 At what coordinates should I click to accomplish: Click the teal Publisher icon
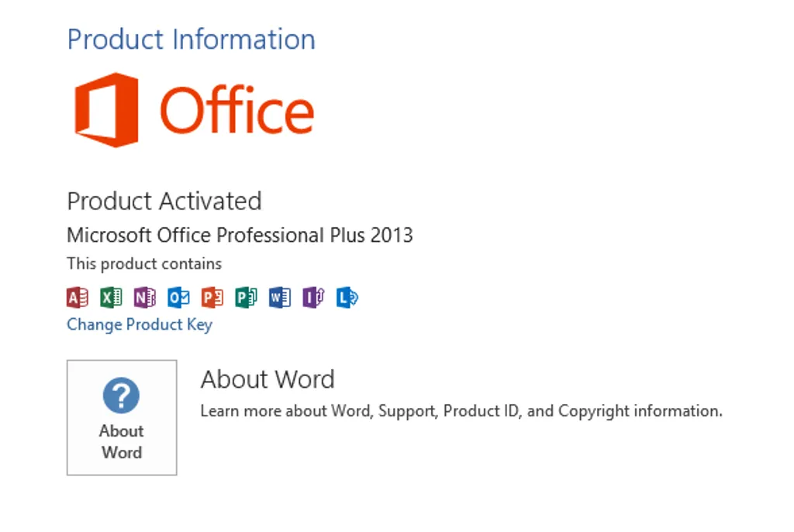[x=246, y=297]
